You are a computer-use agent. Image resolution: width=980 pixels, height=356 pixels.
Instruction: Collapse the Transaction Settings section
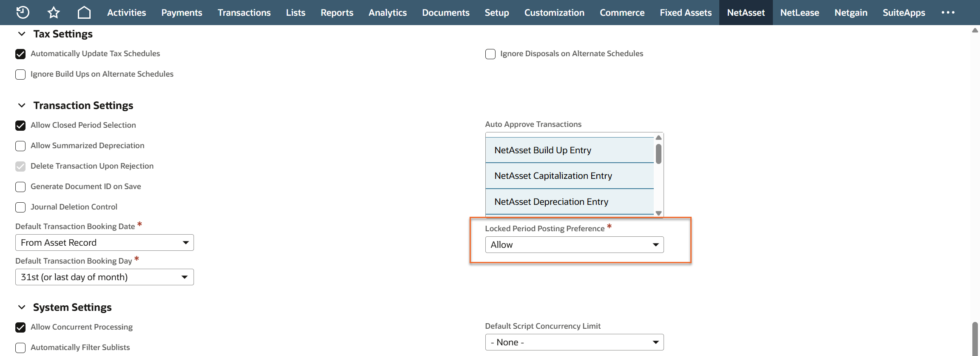22,105
